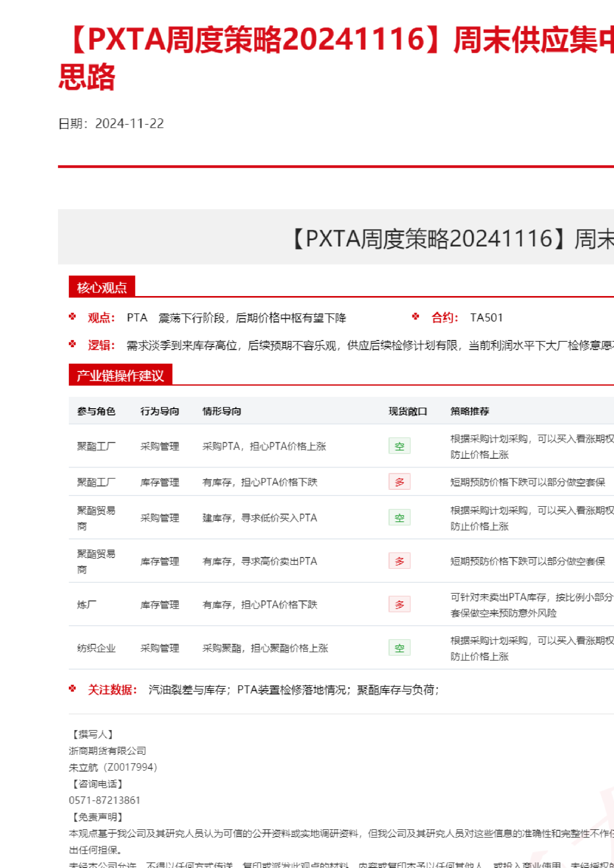Click the 多 badge in 聚酯贸易商 库存管理 row
Image resolution: width=614 pixels, height=868 pixels.
(399, 561)
